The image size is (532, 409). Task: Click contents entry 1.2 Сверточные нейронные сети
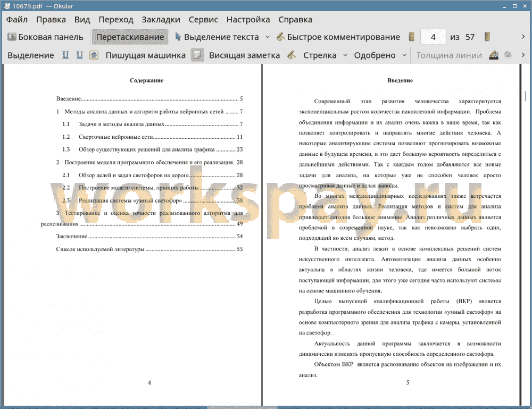[x=152, y=137]
